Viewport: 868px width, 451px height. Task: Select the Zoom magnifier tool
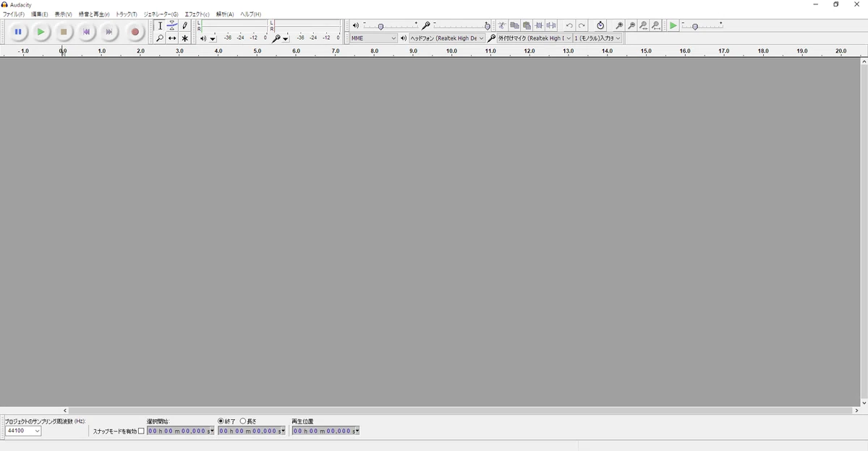coord(160,38)
